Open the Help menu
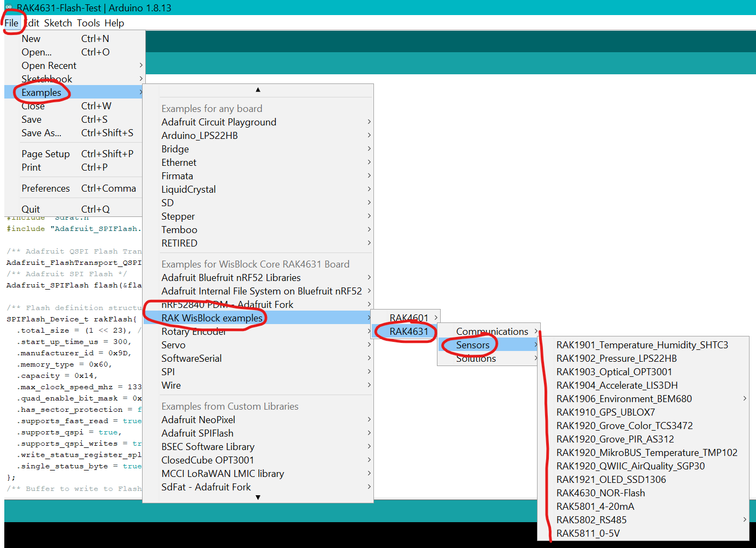 pos(114,23)
